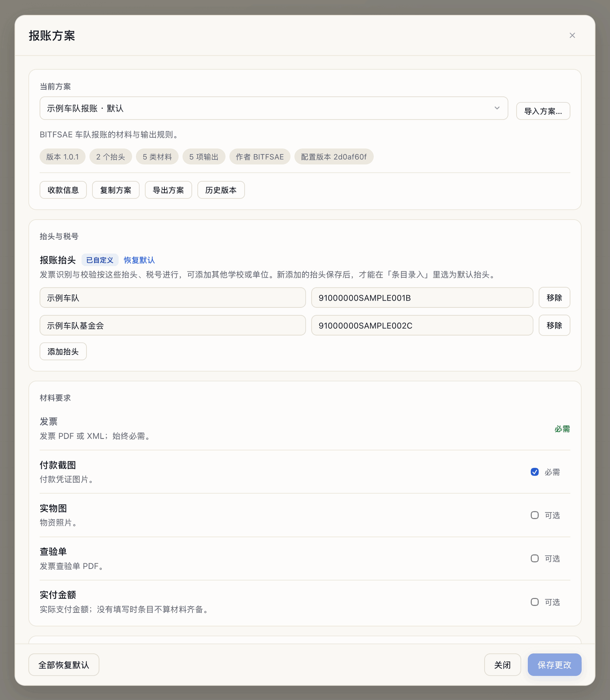Edit the tax number field 91000000SAMPLE002C
This screenshot has width=610, height=700.
(422, 325)
